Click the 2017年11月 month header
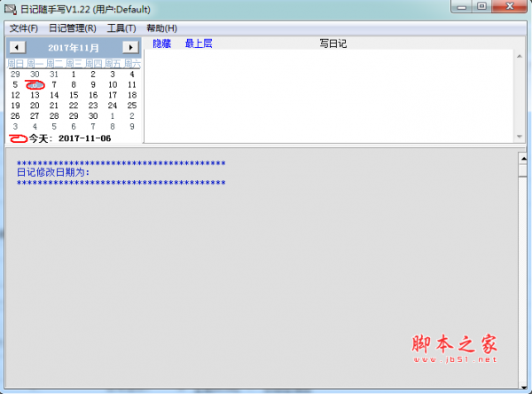Screen dimensions: 532x394 point(74,48)
